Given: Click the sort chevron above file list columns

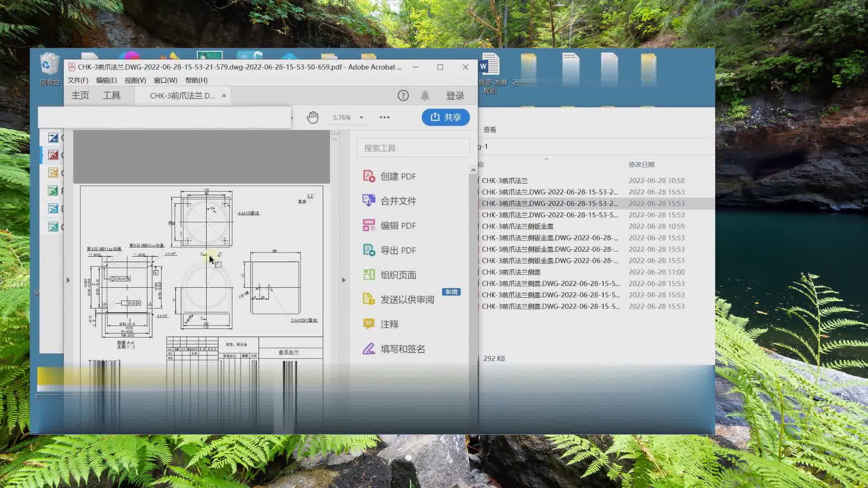Looking at the screenshot, I should pos(546,159).
